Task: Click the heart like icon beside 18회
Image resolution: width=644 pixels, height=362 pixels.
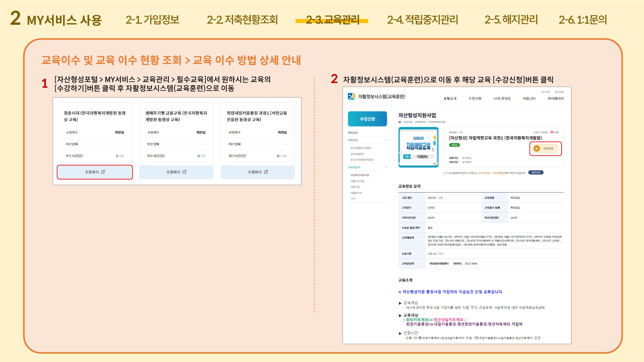Action: click(552, 132)
